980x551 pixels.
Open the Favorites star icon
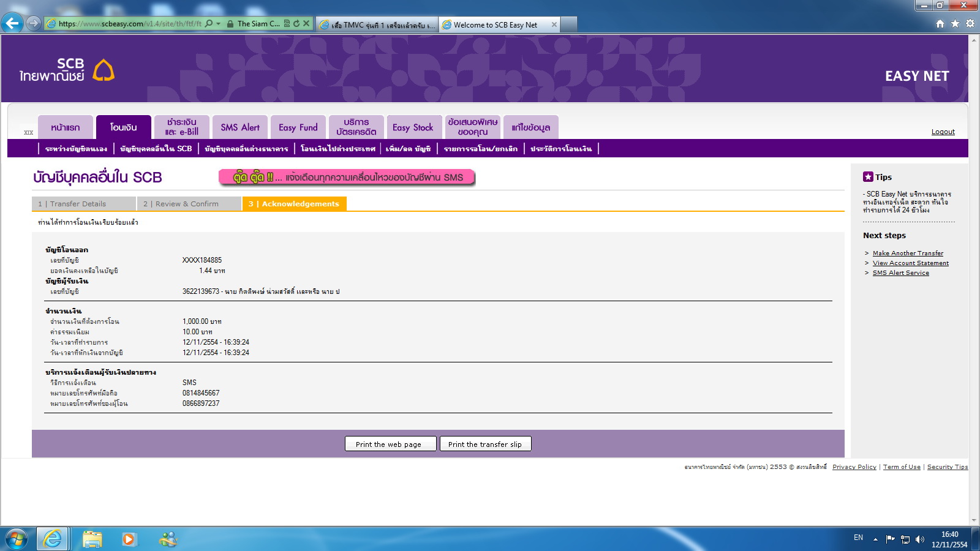[x=955, y=24]
